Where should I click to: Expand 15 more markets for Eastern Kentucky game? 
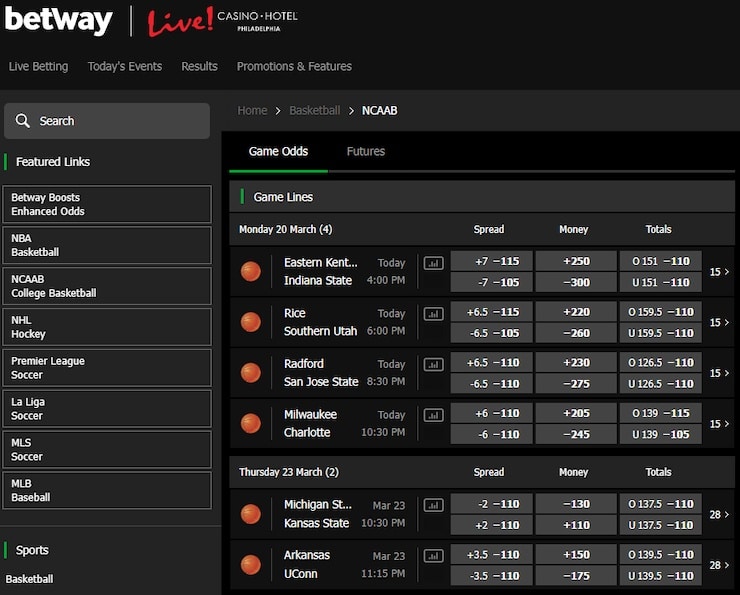(719, 272)
